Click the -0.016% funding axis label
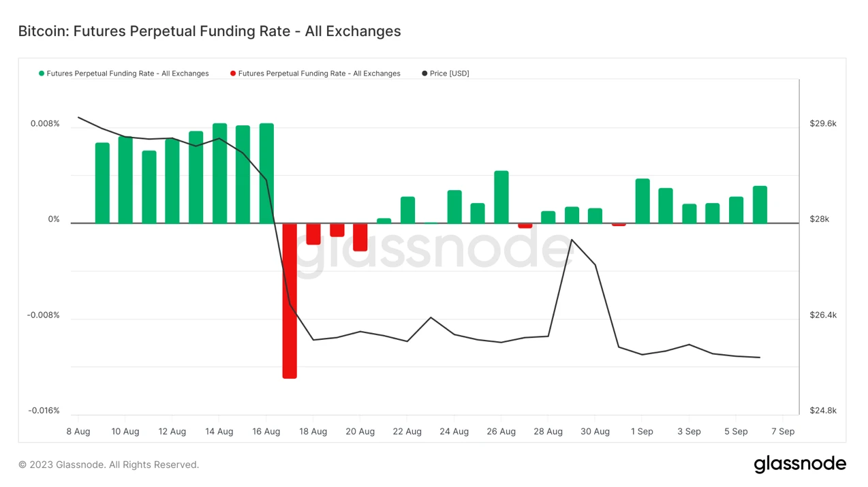The image size is (868, 487). coord(44,411)
